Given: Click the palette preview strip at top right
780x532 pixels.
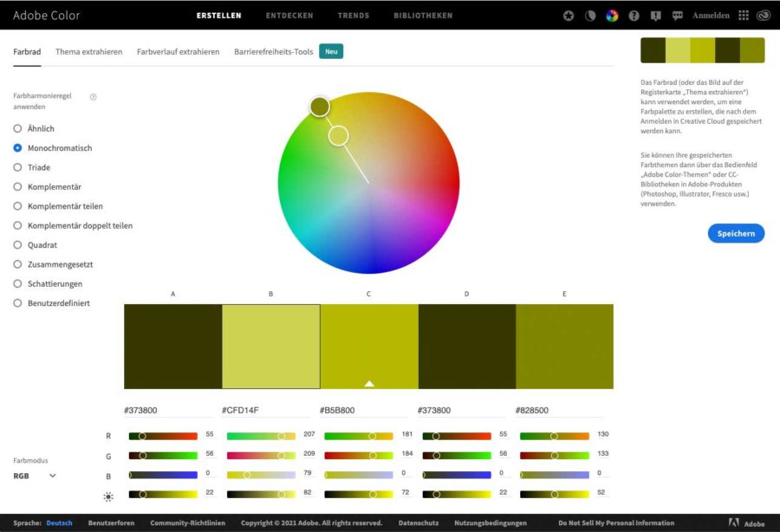Looking at the screenshot, I should [x=702, y=50].
